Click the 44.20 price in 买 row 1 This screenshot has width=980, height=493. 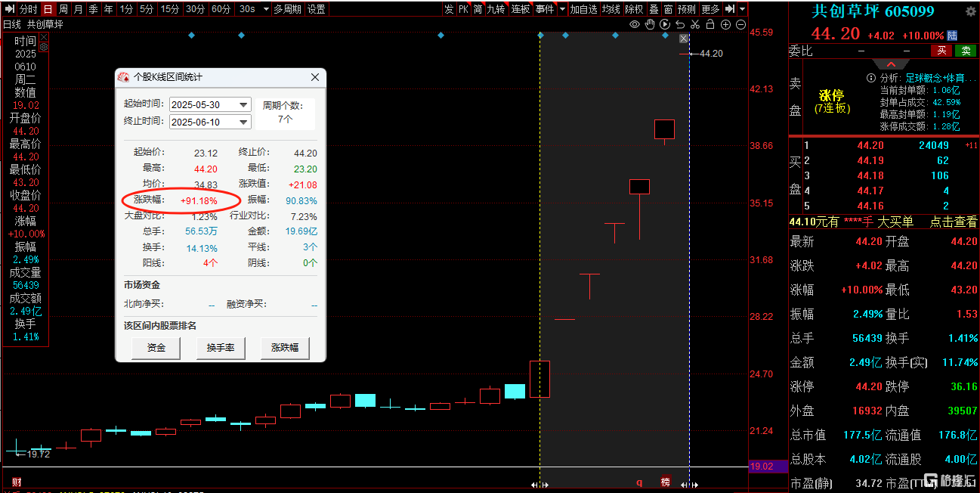coord(870,145)
